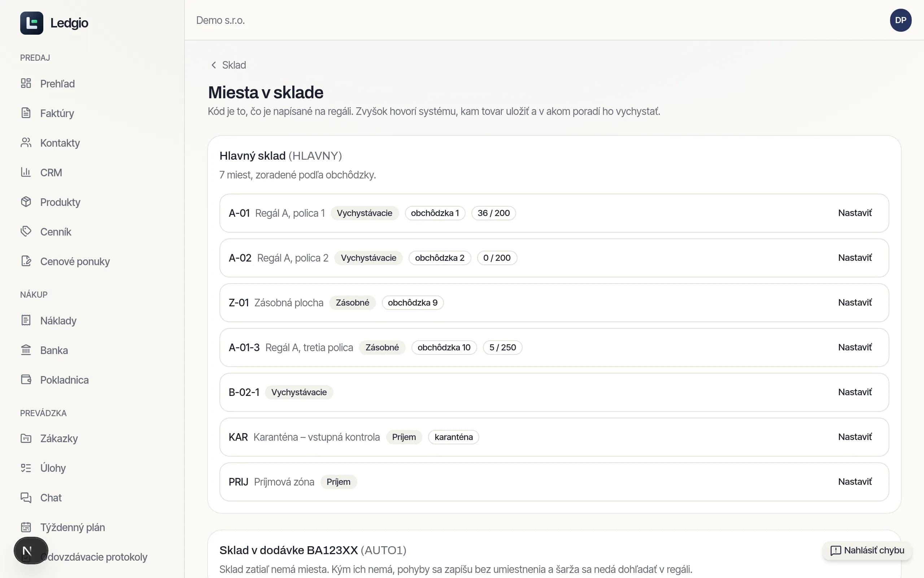Click the Faktúry document icon
Image resolution: width=924 pixels, height=578 pixels.
coord(26,113)
